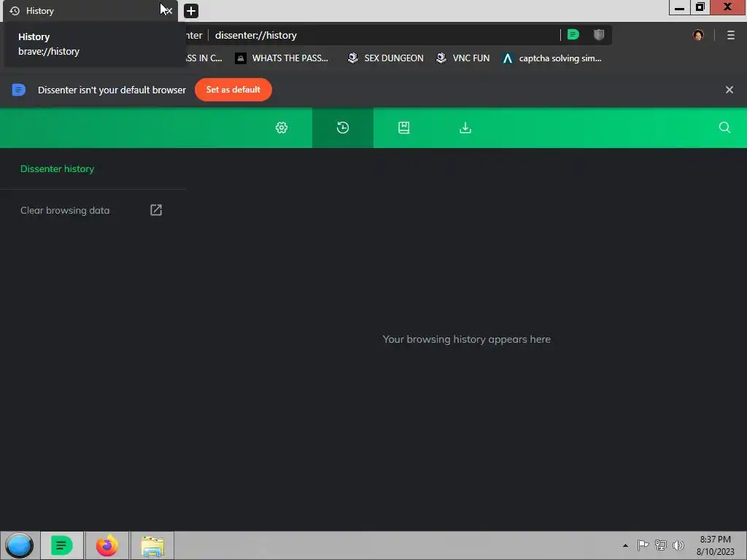Select Dissenter history in sidebar
The height and width of the screenshot is (560, 747).
(57, 168)
